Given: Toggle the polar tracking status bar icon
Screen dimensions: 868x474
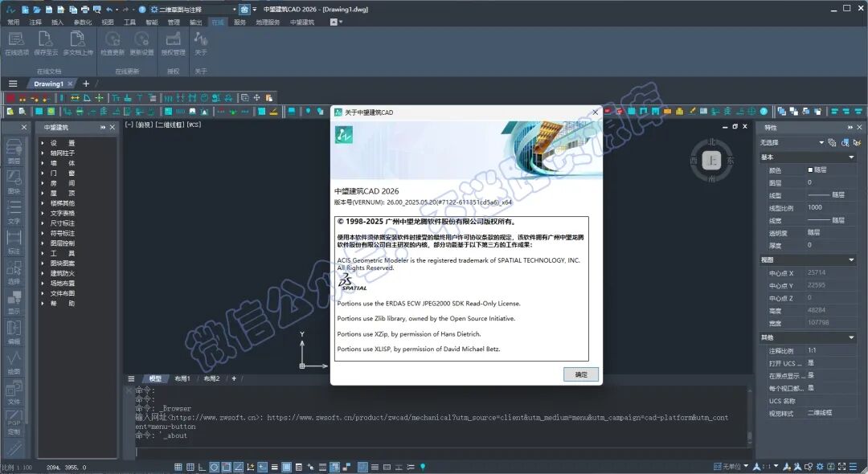Looking at the screenshot, I should click(x=214, y=468).
